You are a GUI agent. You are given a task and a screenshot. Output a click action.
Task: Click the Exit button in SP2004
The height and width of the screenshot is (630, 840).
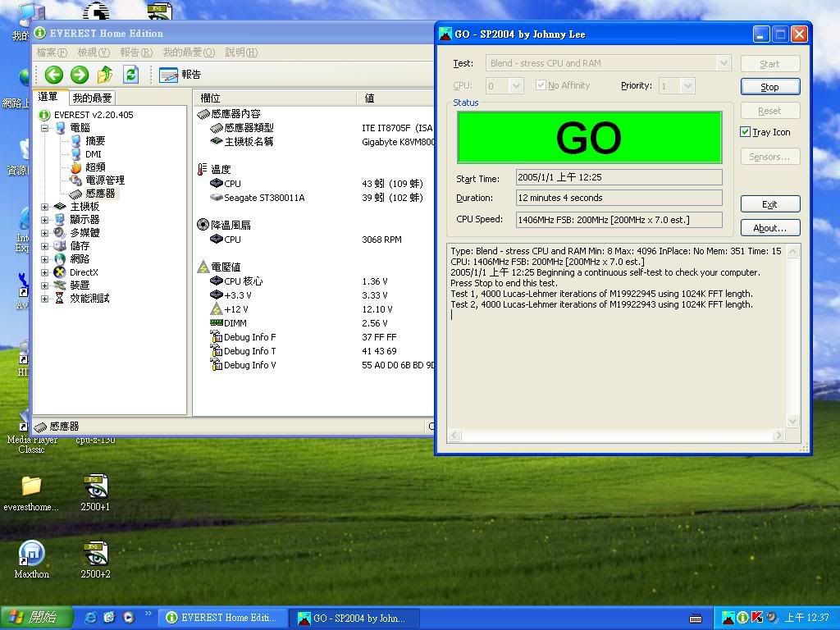pyautogui.click(x=769, y=204)
